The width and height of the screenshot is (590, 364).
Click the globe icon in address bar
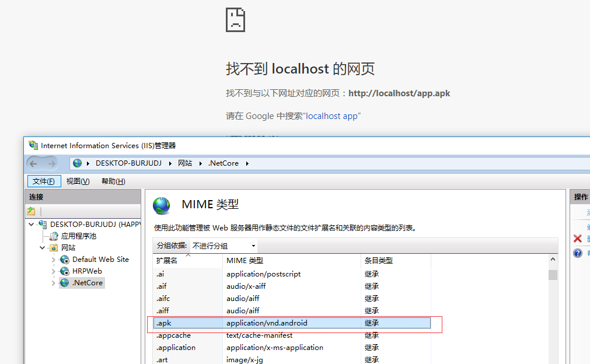pos(78,163)
